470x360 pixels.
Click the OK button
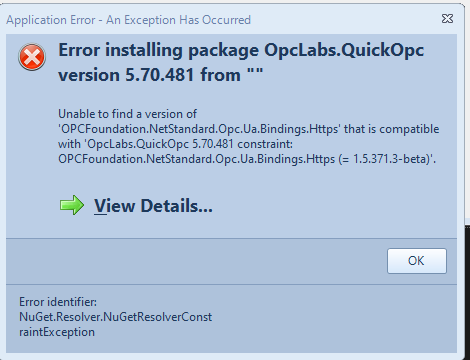417,261
